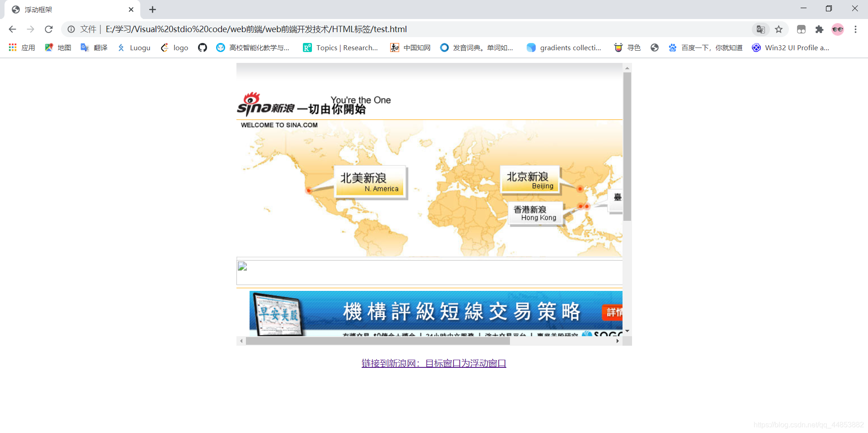The width and height of the screenshot is (868, 433).
Task: Click the iframe vertical scrollbar up arrow
Action: [x=627, y=68]
